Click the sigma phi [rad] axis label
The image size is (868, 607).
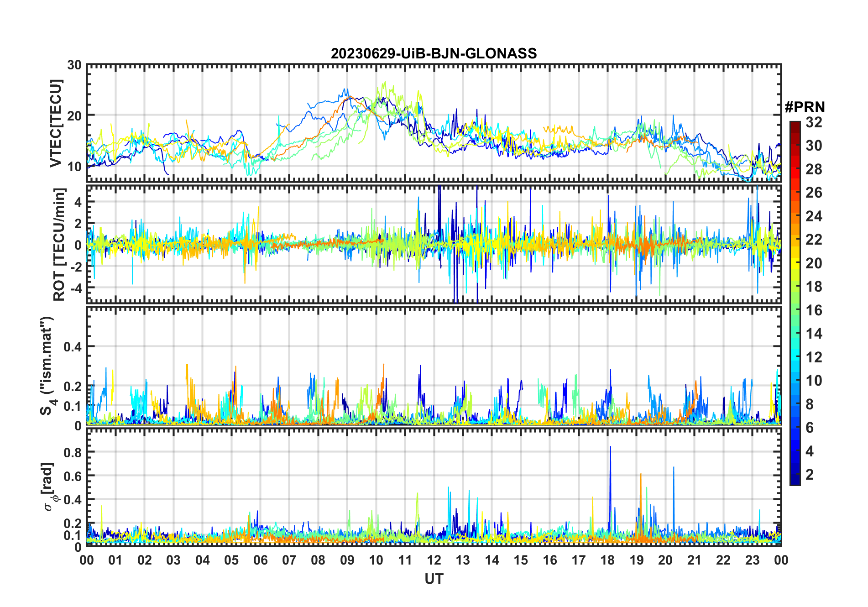49,487
